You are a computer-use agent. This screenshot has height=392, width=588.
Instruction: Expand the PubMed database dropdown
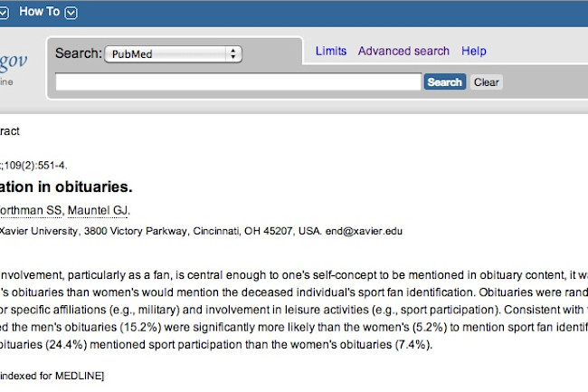tap(174, 54)
